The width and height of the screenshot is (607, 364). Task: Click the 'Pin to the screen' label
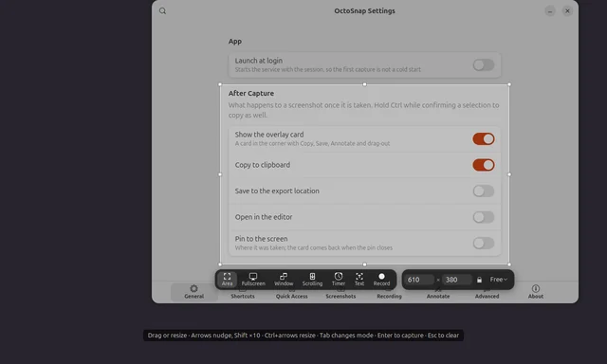click(x=261, y=239)
